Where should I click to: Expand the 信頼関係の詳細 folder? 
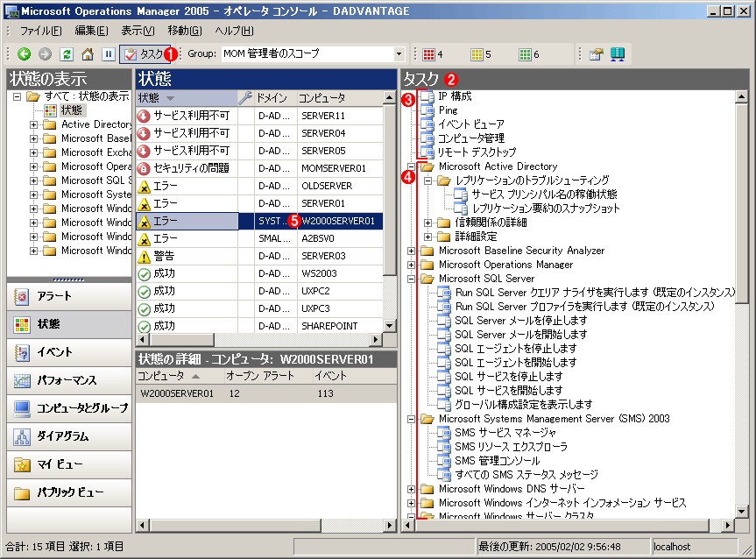pyautogui.click(x=427, y=223)
